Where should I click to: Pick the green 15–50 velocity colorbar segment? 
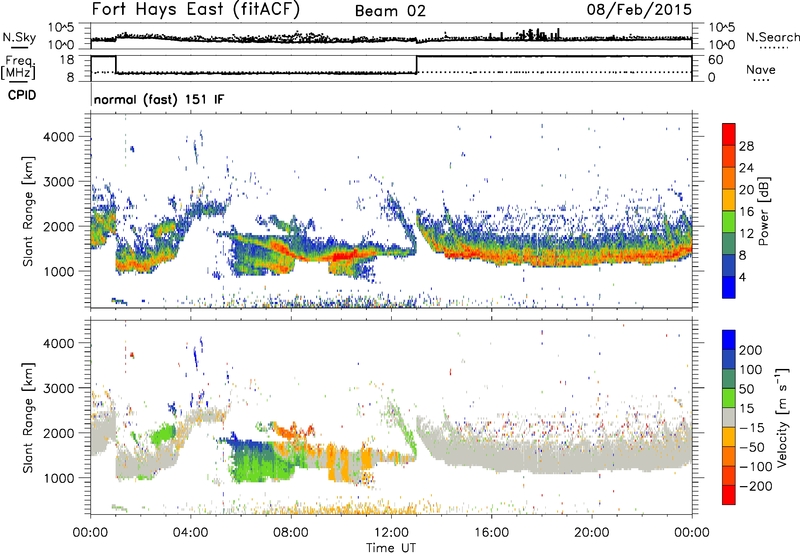(729, 398)
